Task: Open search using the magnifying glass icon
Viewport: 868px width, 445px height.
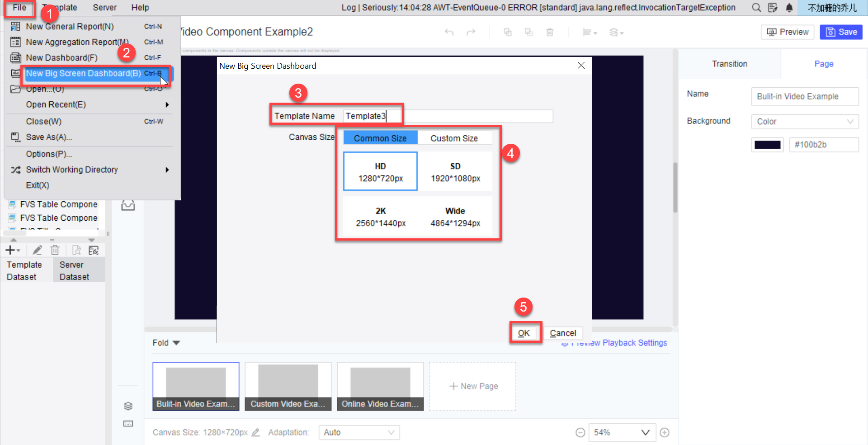Action: tap(756, 7)
